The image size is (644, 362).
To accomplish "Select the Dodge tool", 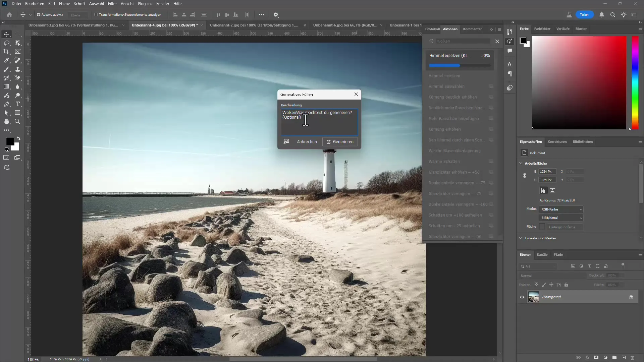I will [17, 96].
